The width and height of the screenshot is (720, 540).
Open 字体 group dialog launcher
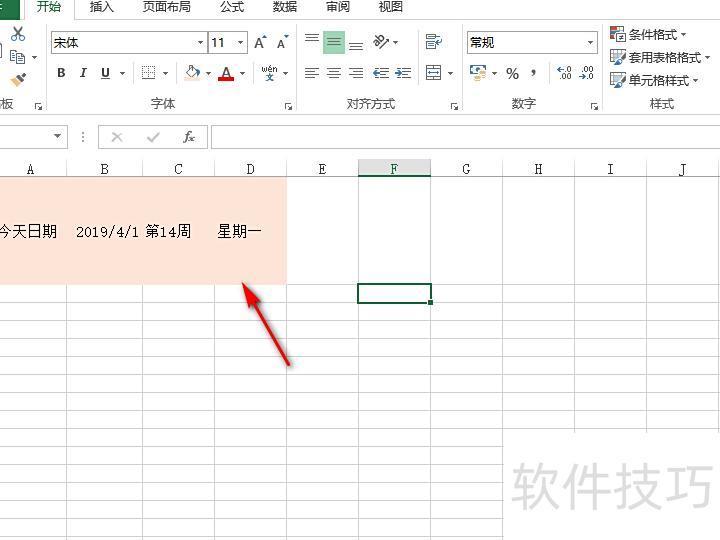[288, 107]
